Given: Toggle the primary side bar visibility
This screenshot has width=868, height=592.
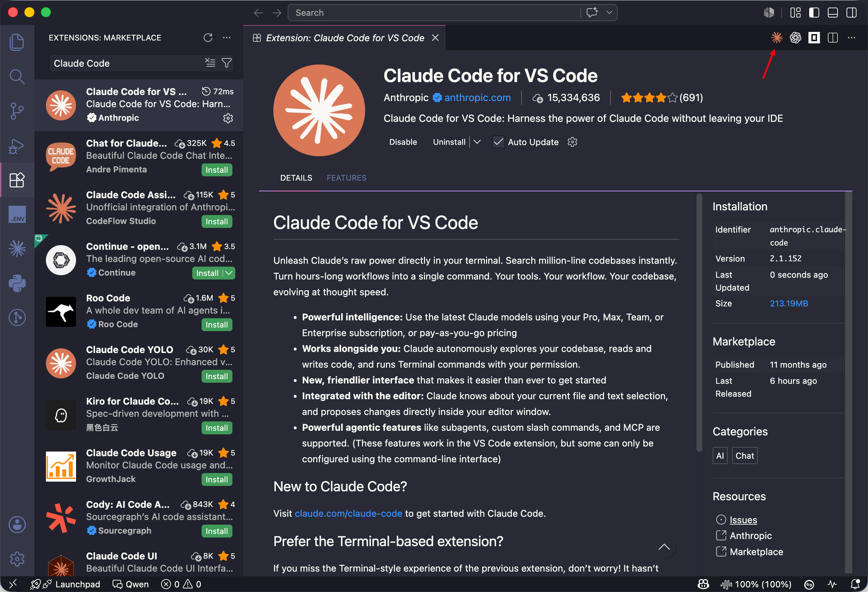Looking at the screenshot, I should [x=814, y=13].
